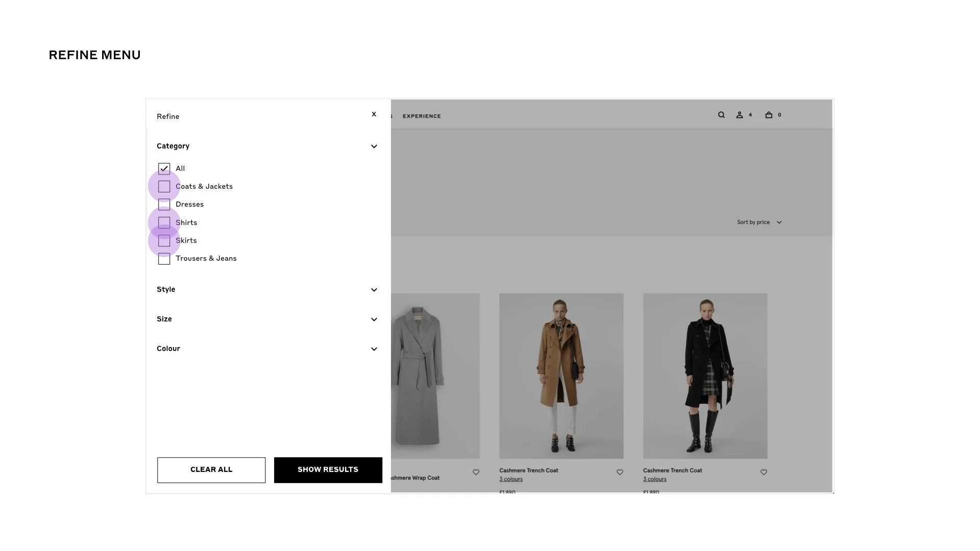Viewport: 980px width, 551px height.
Task: Select the Trousers & Jeans checkbox
Action: (164, 259)
